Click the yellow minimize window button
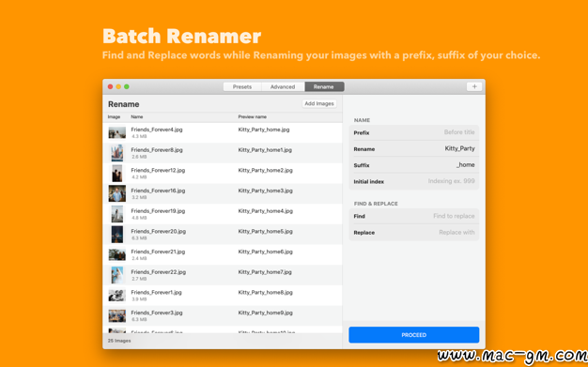This screenshot has height=367, width=588. (118, 86)
